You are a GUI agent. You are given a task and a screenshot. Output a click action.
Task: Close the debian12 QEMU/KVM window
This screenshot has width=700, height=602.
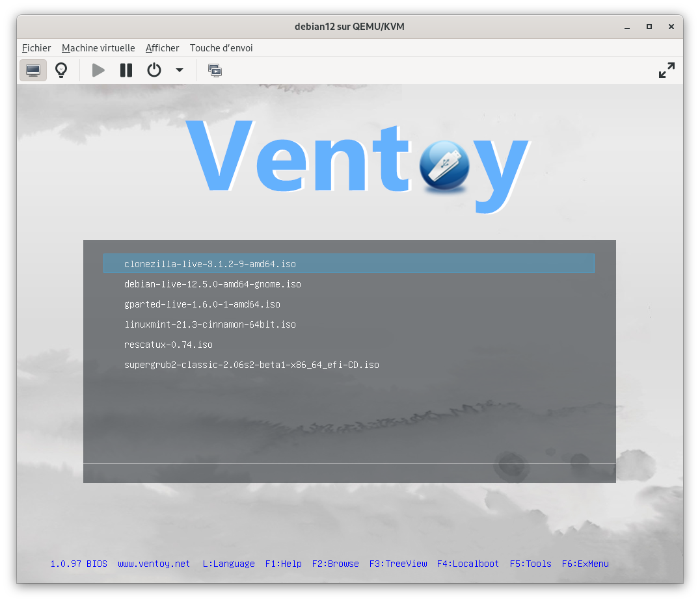click(x=671, y=27)
